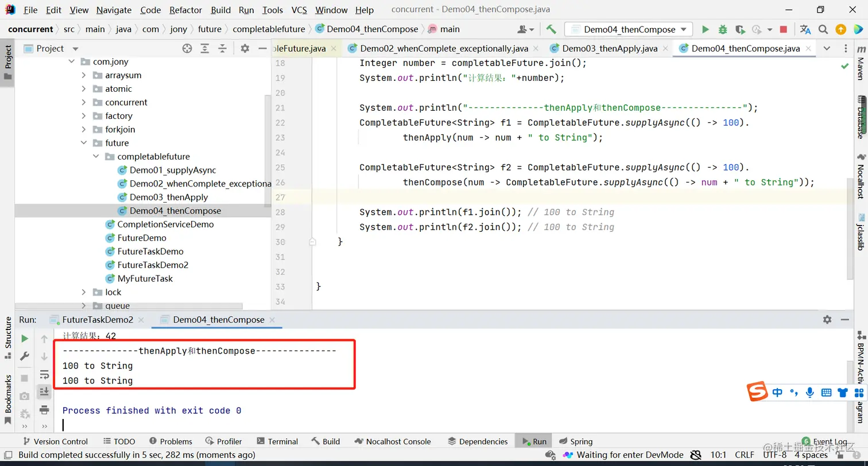
Task: Open the Navigate menu
Action: (114, 10)
